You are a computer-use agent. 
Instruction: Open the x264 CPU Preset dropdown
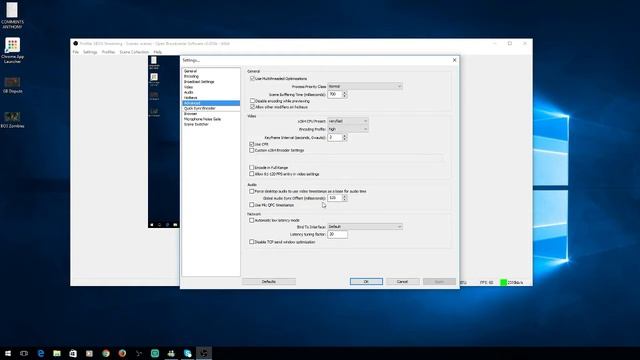(x=348, y=121)
